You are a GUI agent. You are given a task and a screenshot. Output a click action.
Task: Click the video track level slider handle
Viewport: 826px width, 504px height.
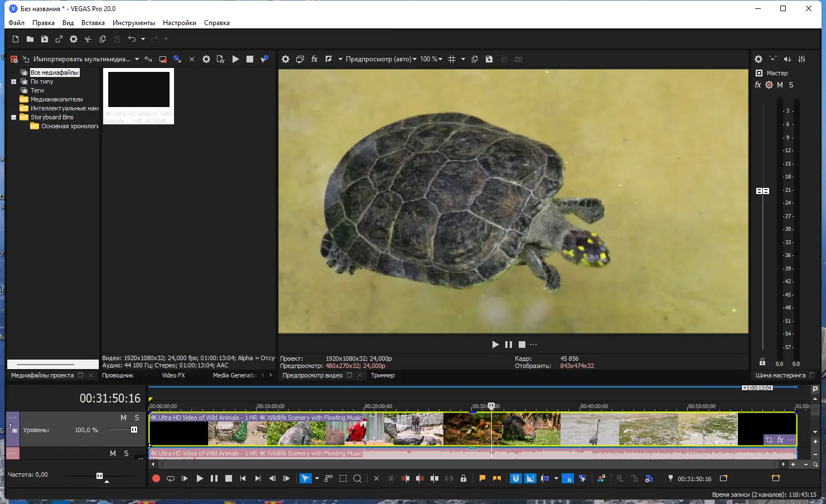click(x=134, y=430)
